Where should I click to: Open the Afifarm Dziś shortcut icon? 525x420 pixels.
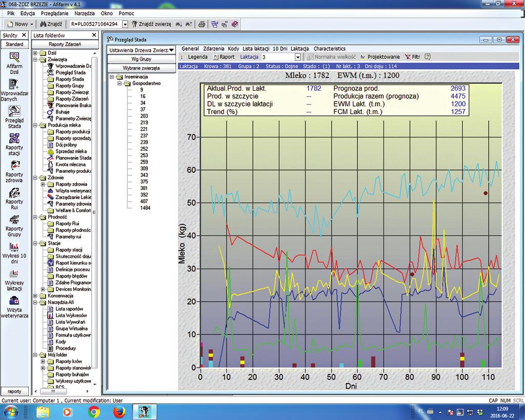click(14, 57)
